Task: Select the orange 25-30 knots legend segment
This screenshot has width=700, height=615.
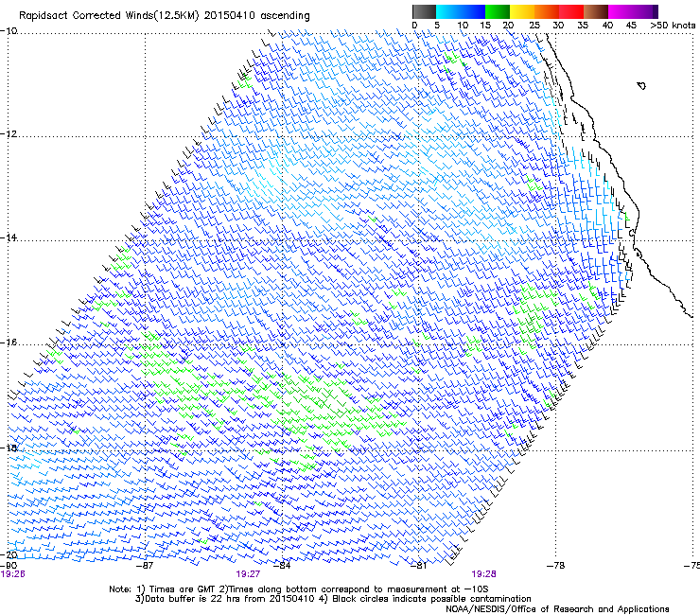Action: pos(547,11)
